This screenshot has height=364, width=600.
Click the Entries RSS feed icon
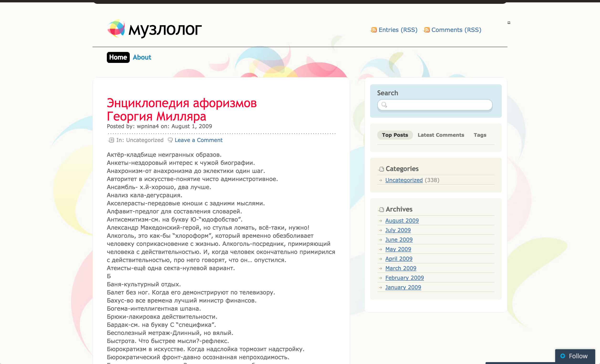coord(374,30)
